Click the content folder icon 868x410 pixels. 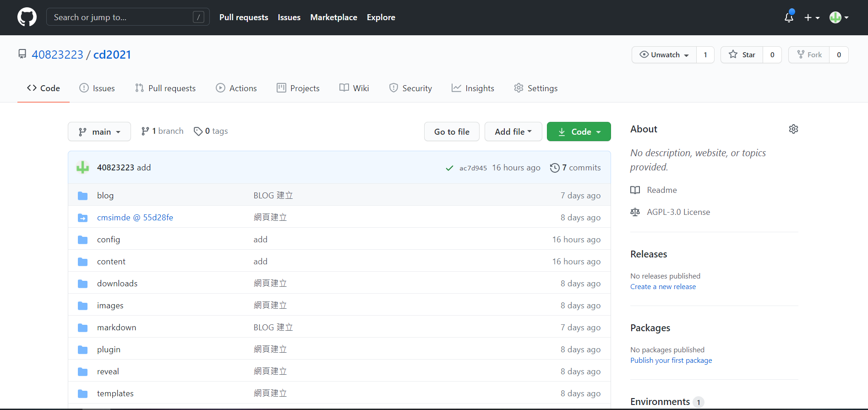(x=83, y=262)
